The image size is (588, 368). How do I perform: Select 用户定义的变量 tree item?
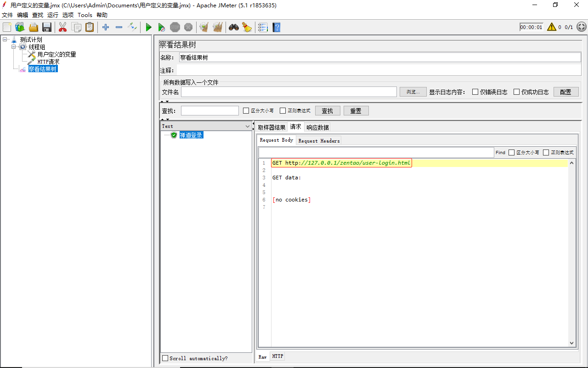57,54
